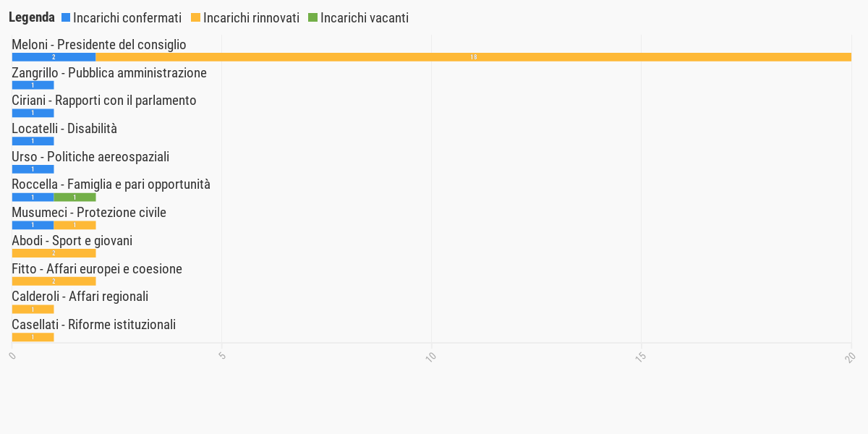Click the blue Incarichi confermati legend swatch
The height and width of the screenshot is (434, 868).
pyautogui.click(x=67, y=17)
